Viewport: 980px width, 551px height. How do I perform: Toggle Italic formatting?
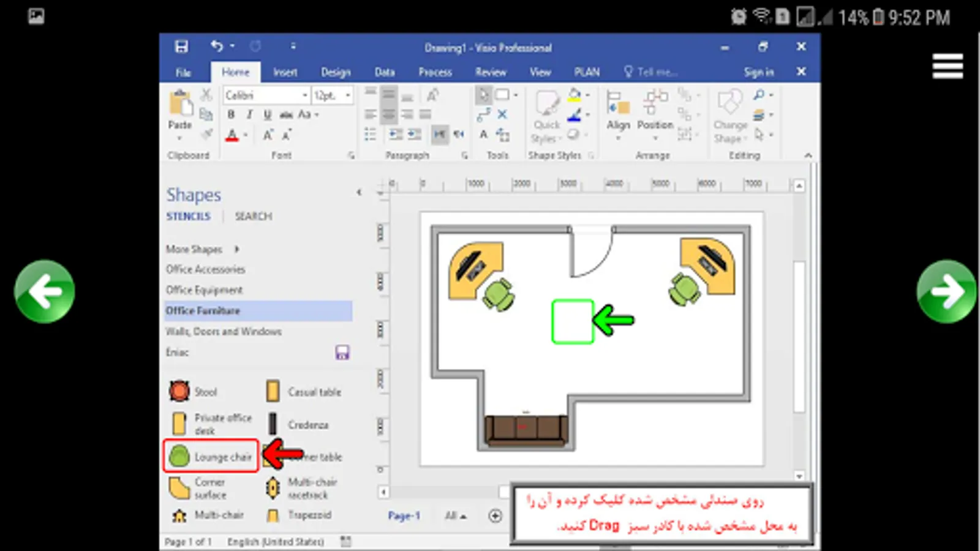pyautogui.click(x=249, y=114)
